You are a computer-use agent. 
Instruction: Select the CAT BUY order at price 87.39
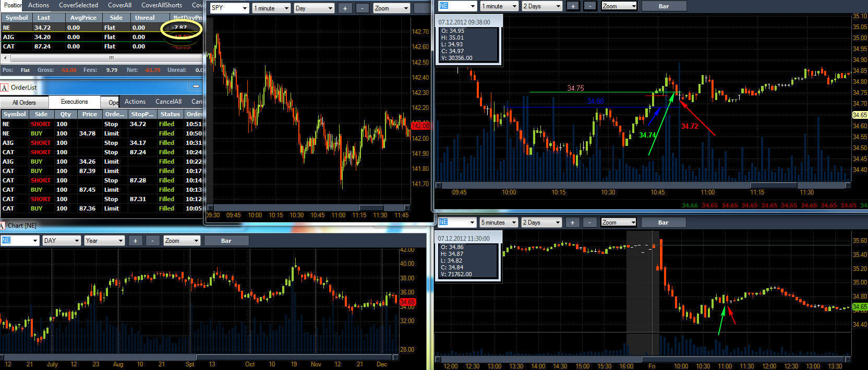click(x=101, y=171)
